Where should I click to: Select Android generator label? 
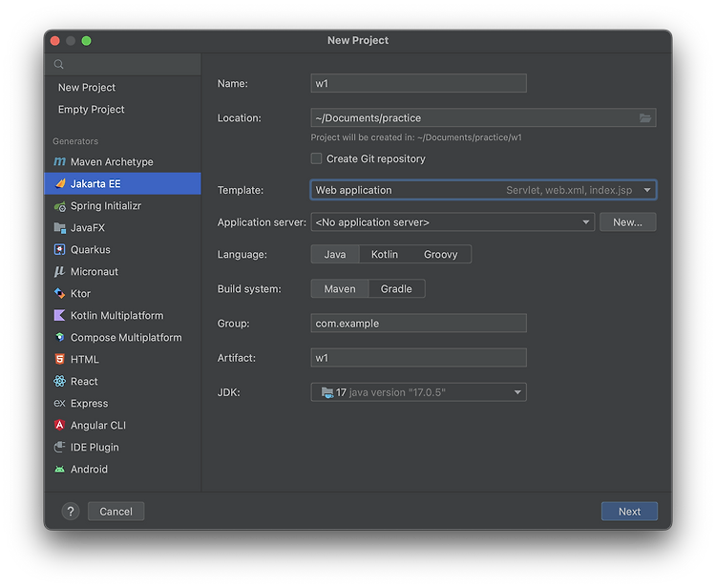coord(89,469)
